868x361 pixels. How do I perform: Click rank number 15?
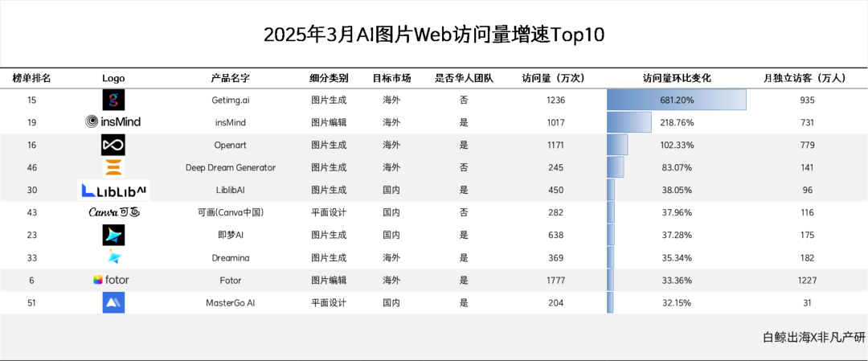(x=31, y=101)
